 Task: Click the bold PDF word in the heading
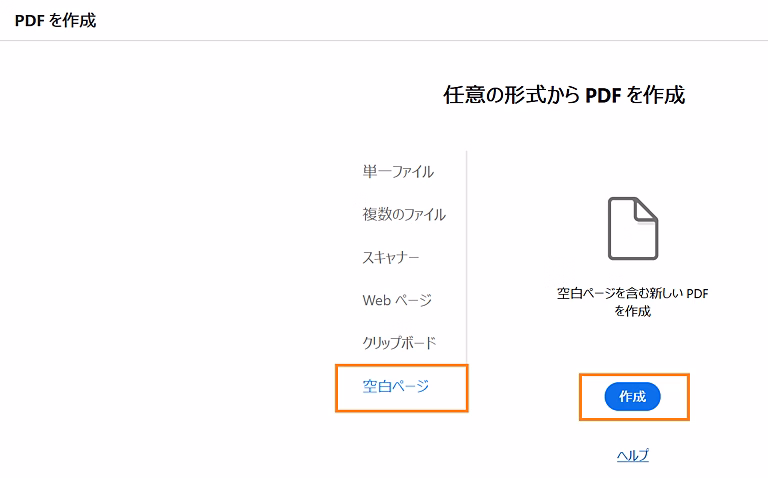[x=605, y=96]
